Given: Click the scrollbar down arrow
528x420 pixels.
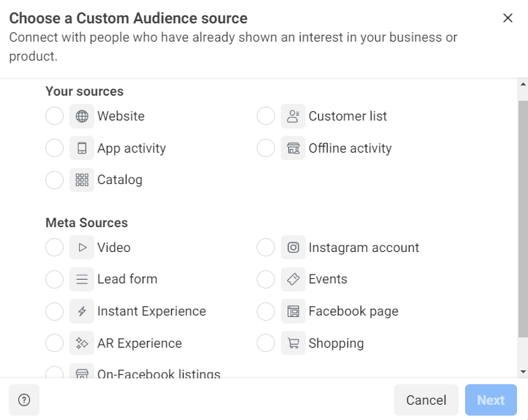Looking at the screenshot, I should [523, 372].
